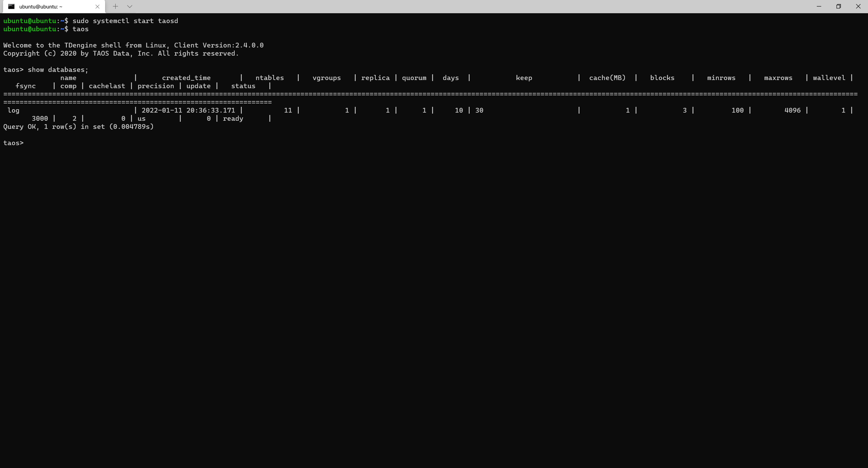Click the timestamp 2022-01-11 20:36:33.171

pos(188,110)
